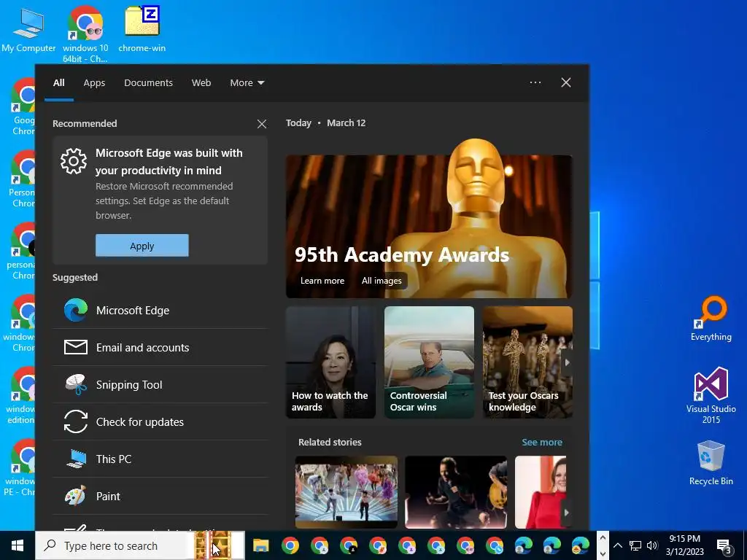Switch to the Documents search tab
747x560 pixels.
148,83
